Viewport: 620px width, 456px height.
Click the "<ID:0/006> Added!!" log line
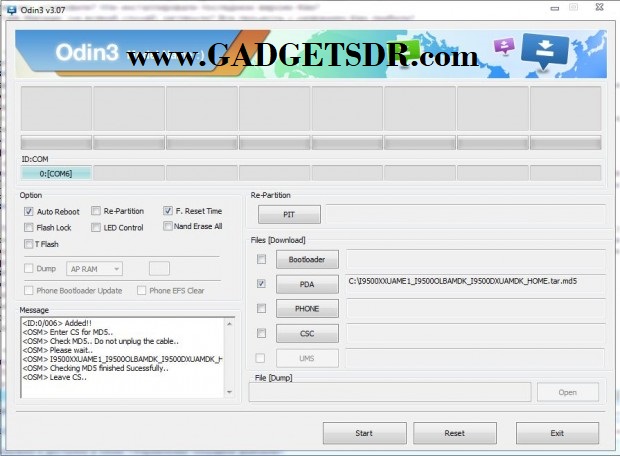(57, 323)
